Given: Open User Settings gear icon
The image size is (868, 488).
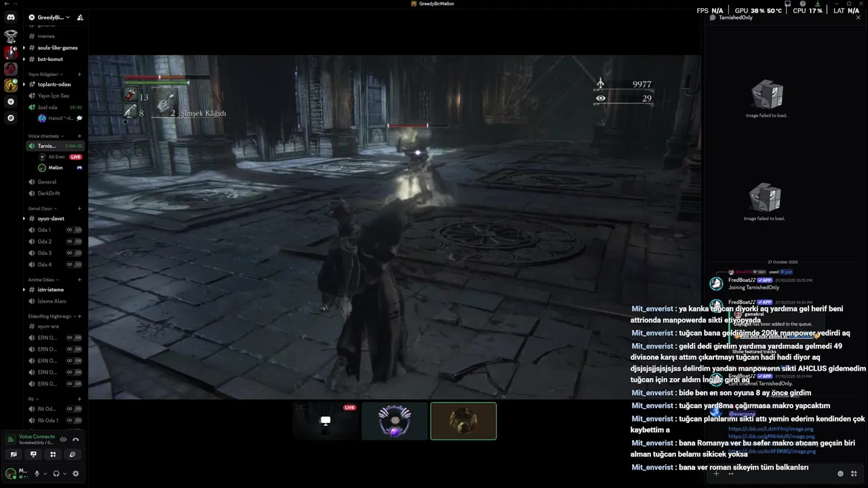Looking at the screenshot, I should click(x=75, y=474).
